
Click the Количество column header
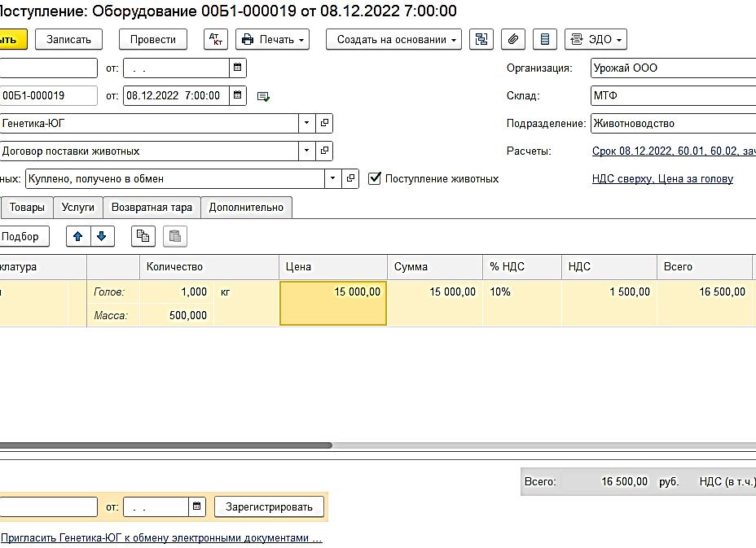pyautogui.click(x=209, y=267)
